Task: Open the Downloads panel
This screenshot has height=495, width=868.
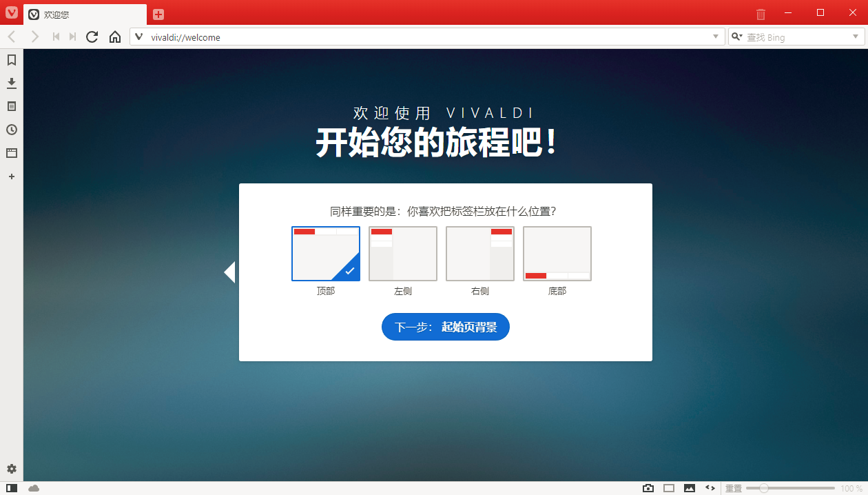Action: [x=12, y=83]
